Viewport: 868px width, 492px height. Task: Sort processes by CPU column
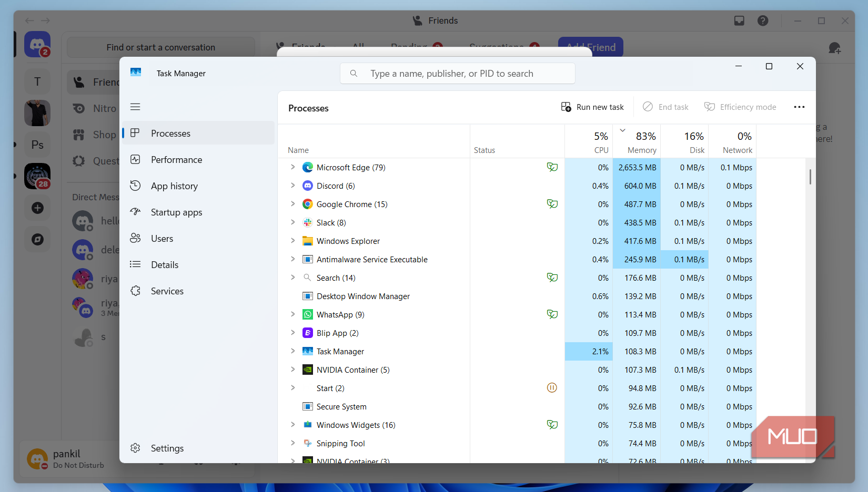[x=589, y=142]
